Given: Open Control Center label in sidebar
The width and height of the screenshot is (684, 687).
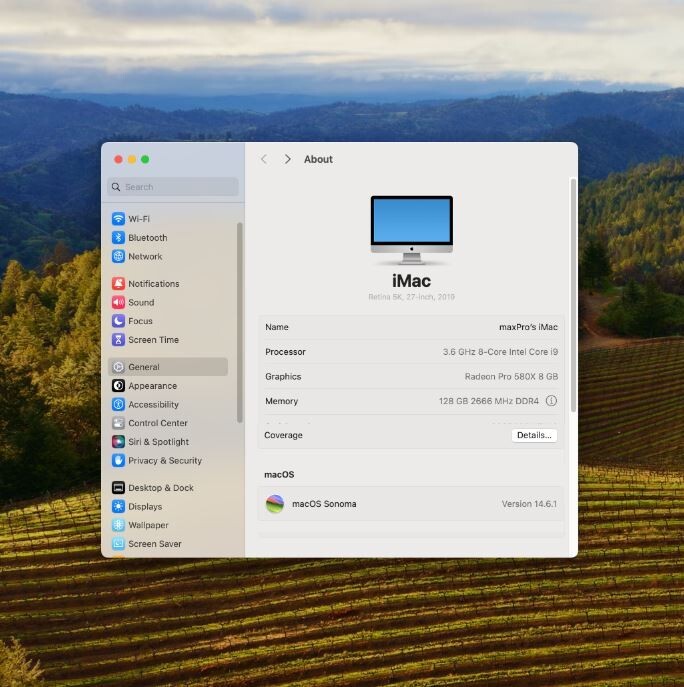Looking at the screenshot, I should [158, 423].
